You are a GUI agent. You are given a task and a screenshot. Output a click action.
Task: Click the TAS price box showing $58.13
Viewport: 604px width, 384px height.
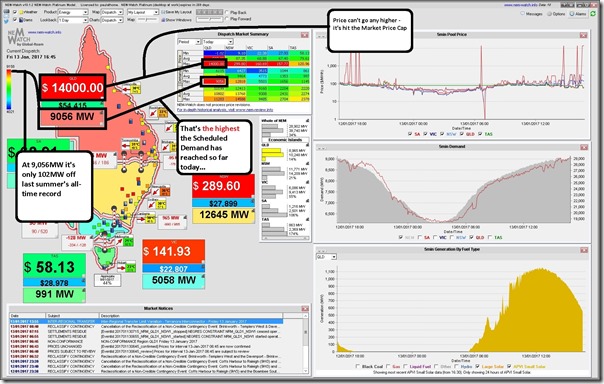54,266
